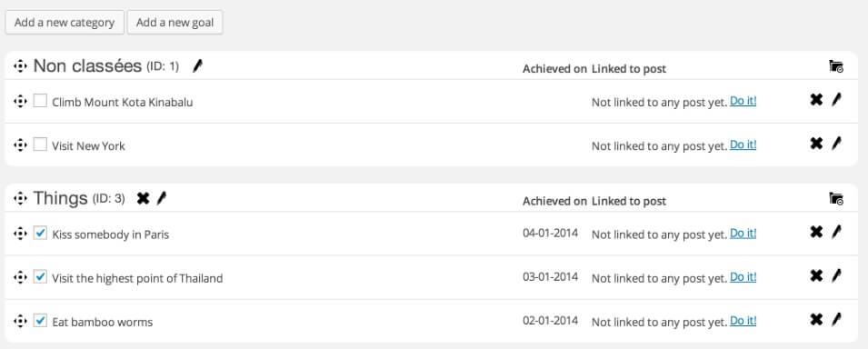The width and height of the screenshot is (868, 349).
Task: Edit the Eat bamboo worms goal
Action: point(836,319)
